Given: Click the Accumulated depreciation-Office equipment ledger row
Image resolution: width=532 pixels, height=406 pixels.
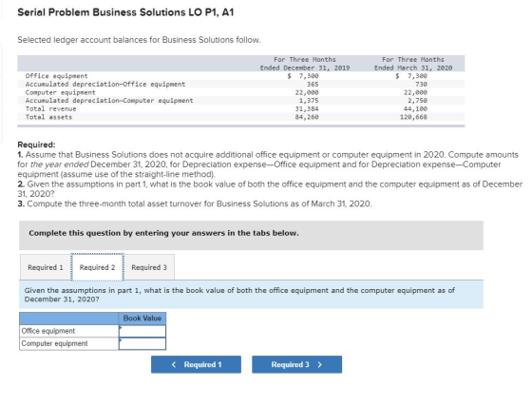Looking at the screenshot, I should (241, 85).
